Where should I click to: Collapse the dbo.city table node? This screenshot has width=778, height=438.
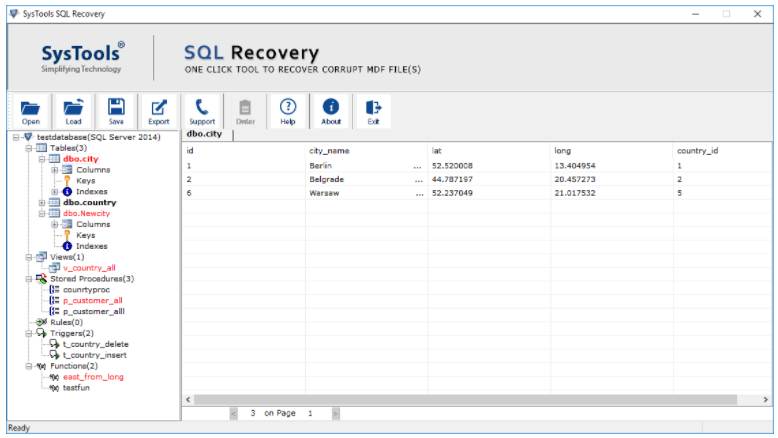pos(42,159)
